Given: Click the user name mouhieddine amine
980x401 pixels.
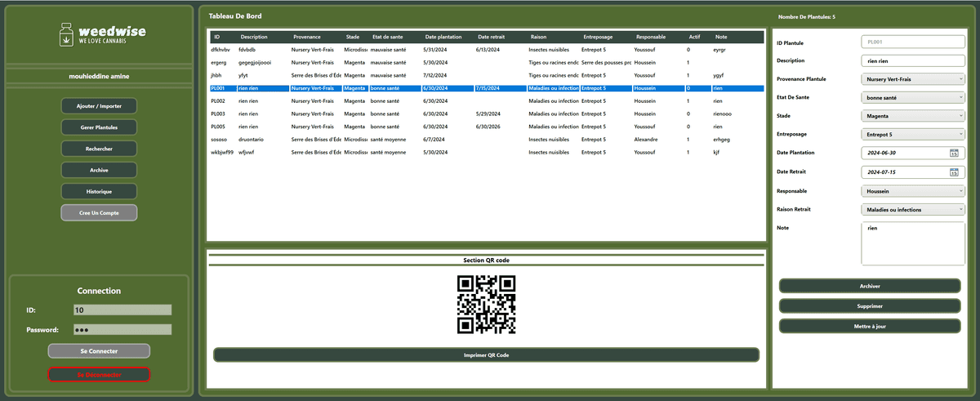Looking at the screenshot, I should (x=99, y=77).
